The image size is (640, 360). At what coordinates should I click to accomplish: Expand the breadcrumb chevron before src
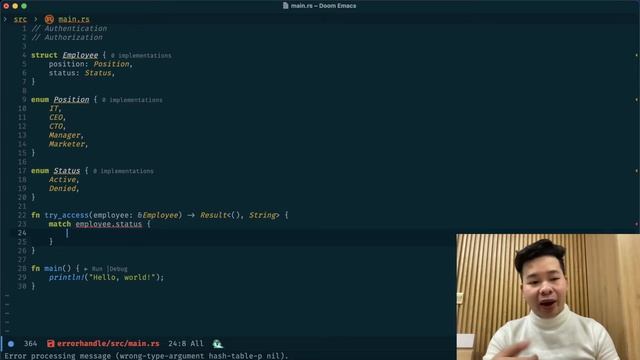[5, 19]
